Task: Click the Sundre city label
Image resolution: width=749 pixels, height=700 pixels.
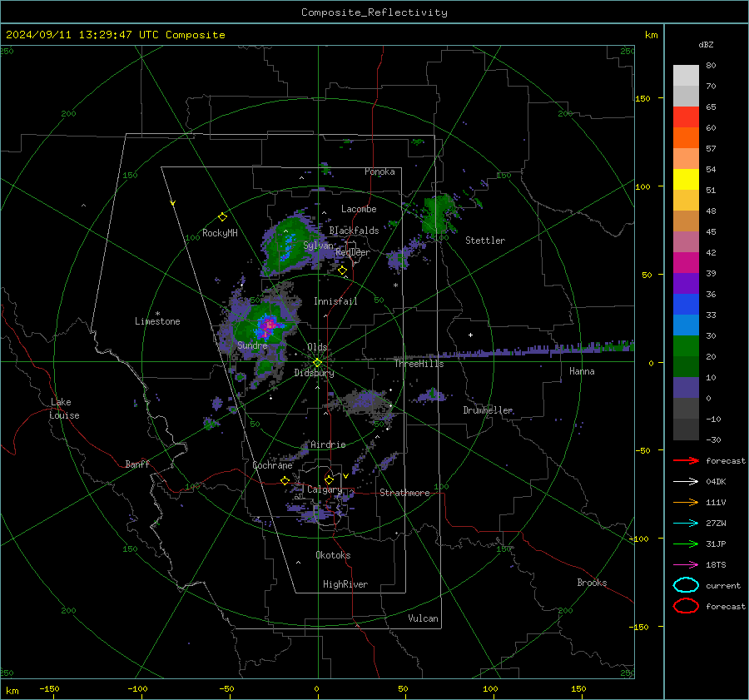Action: [x=252, y=345]
